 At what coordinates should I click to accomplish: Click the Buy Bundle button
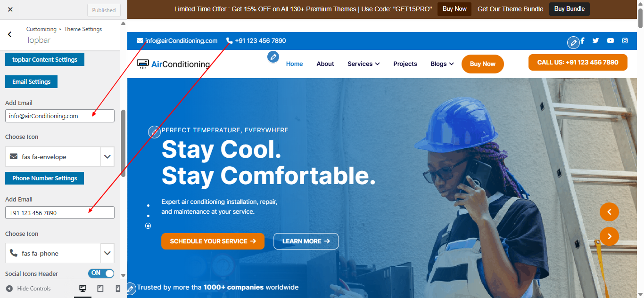[x=570, y=9]
